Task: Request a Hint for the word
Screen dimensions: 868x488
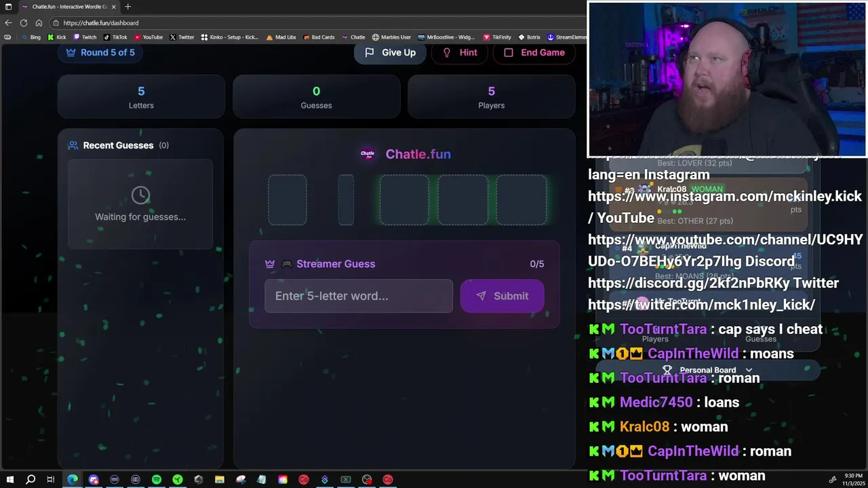Action: [460, 52]
